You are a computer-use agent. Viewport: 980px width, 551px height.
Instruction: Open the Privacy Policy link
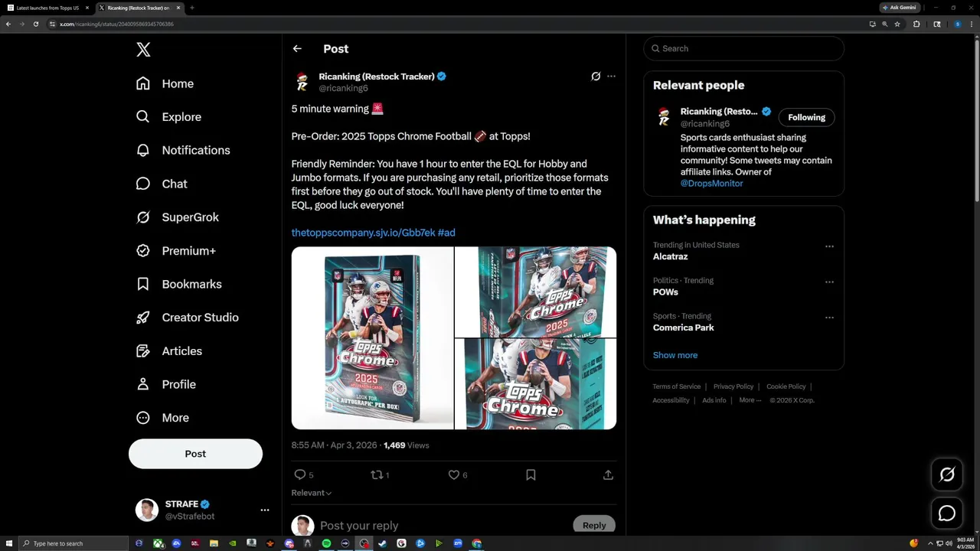coord(733,386)
